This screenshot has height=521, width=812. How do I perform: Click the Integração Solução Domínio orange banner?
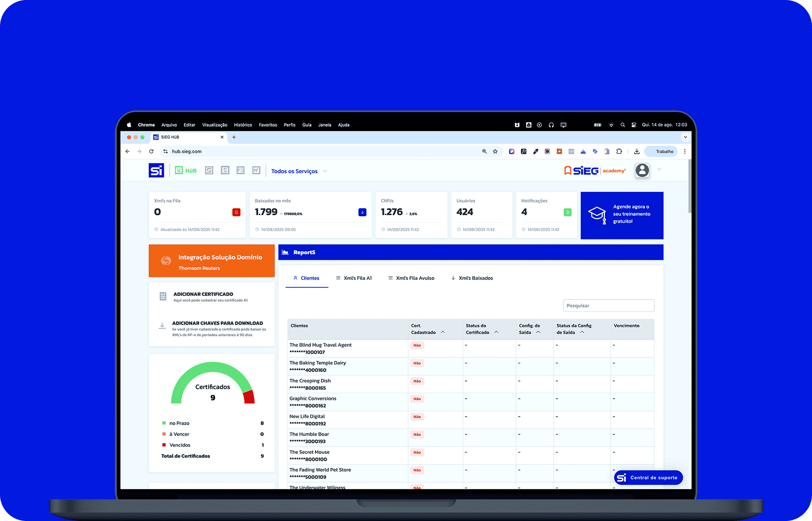[211, 261]
